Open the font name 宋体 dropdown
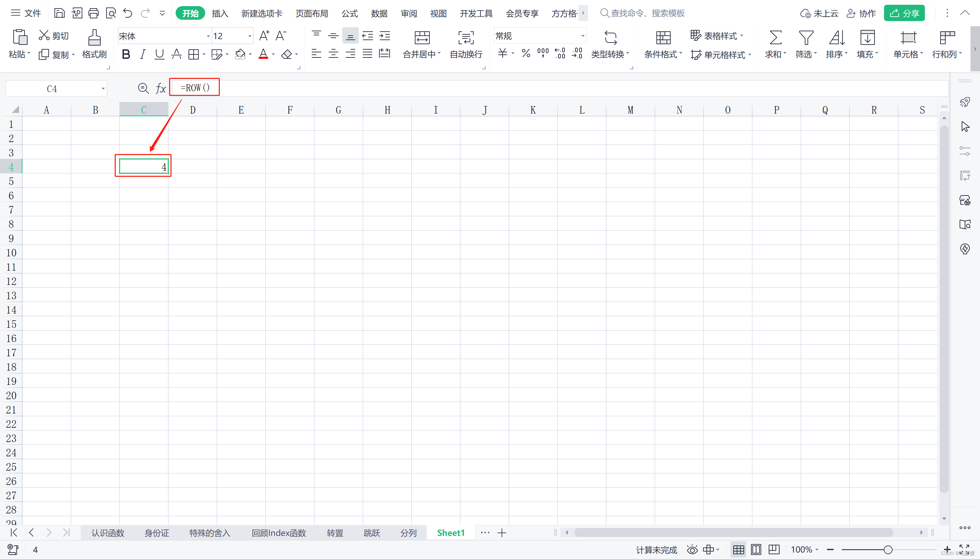Viewport: 980px width, 559px height. pos(208,36)
